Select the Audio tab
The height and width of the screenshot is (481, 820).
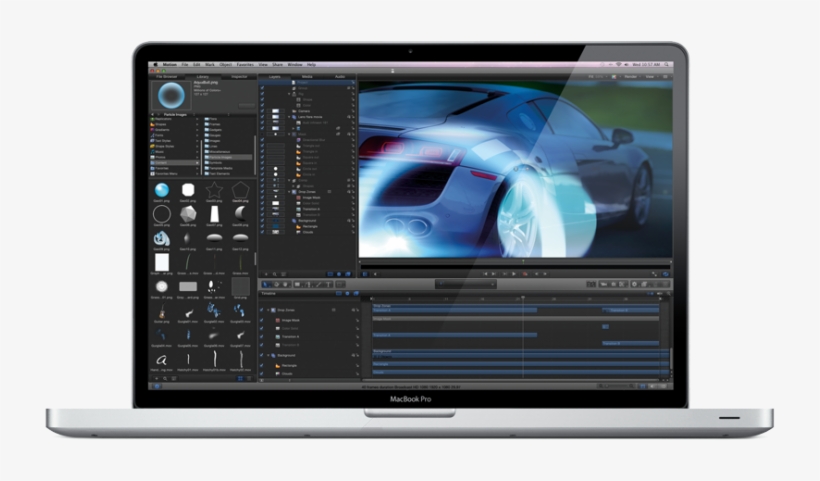(x=339, y=76)
